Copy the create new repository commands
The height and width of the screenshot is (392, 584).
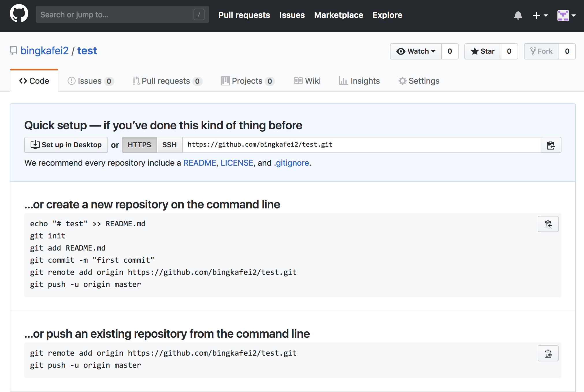point(548,224)
